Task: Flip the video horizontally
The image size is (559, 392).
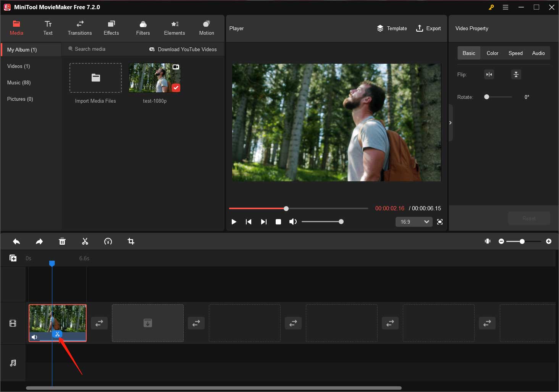Action: (x=489, y=74)
